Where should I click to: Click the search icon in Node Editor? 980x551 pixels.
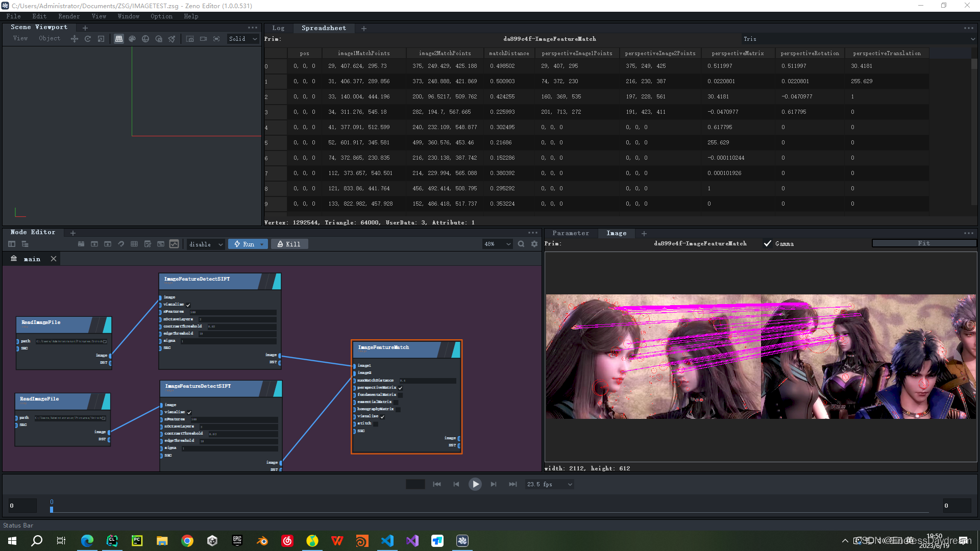[x=521, y=244]
